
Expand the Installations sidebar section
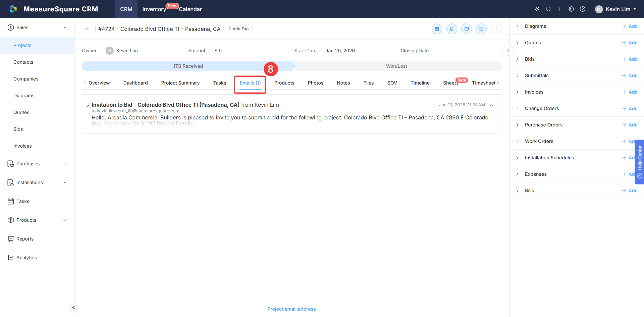click(x=65, y=182)
